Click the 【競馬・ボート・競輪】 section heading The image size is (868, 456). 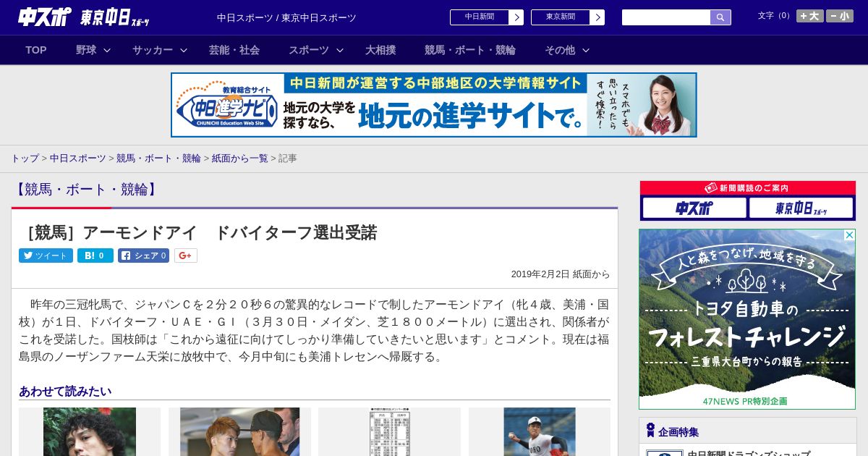point(86,190)
